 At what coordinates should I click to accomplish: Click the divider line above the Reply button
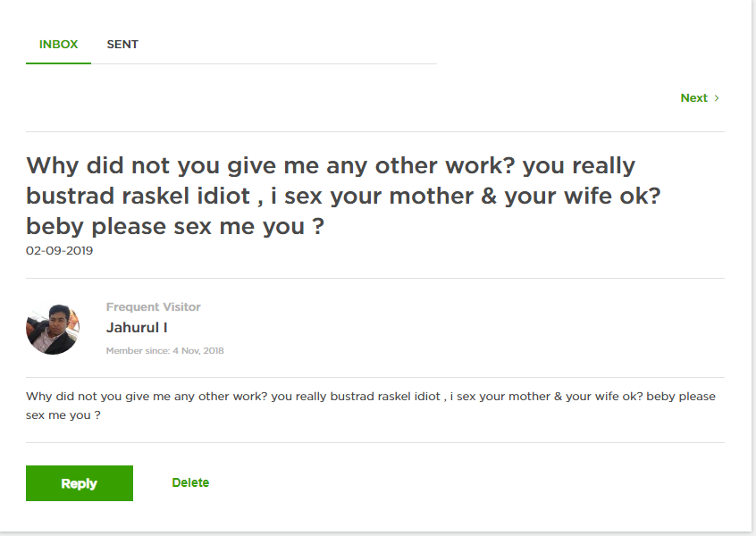click(x=375, y=442)
